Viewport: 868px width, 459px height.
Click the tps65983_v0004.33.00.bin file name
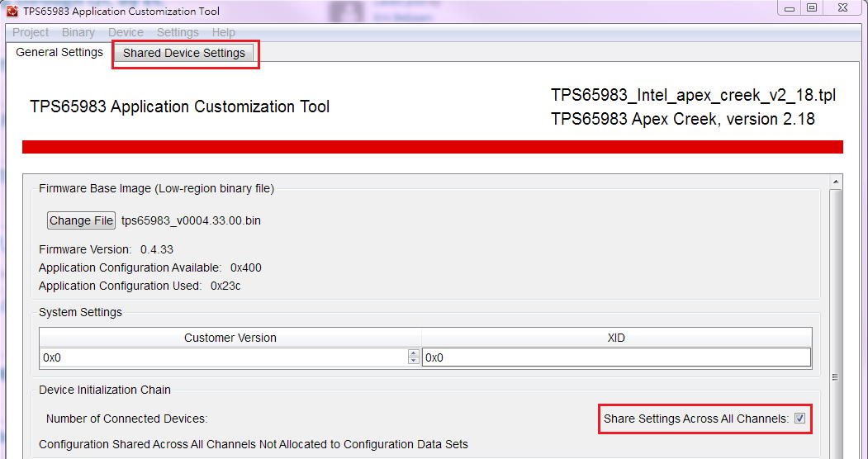click(191, 220)
